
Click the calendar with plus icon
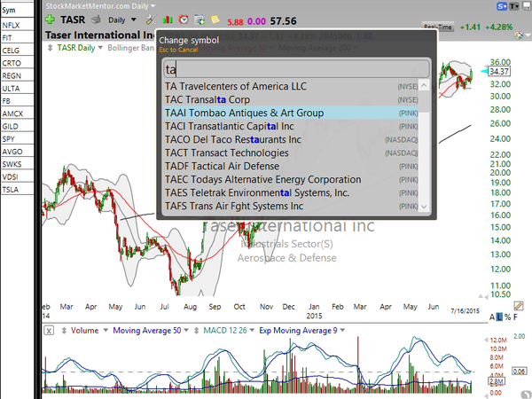pyautogui.click(x=199, y=20)
